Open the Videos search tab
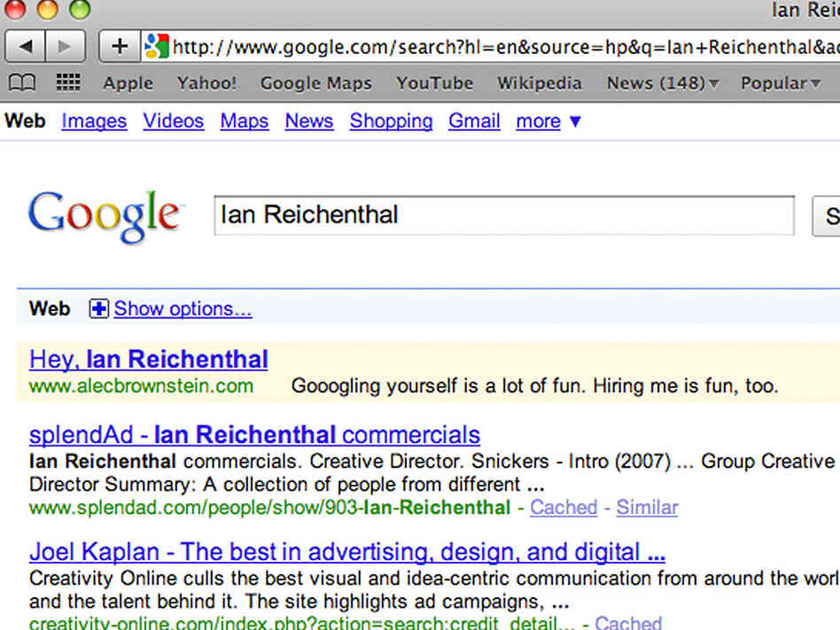 [173, 121]
